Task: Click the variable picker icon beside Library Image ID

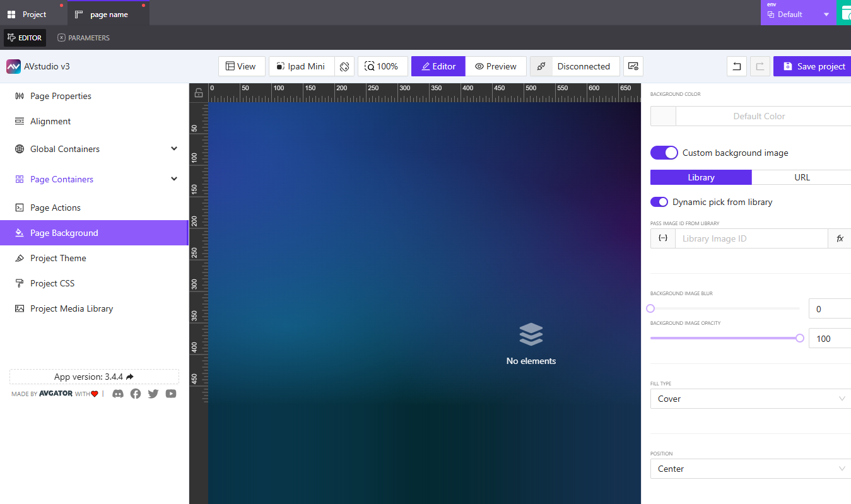Action: [662, 238]
